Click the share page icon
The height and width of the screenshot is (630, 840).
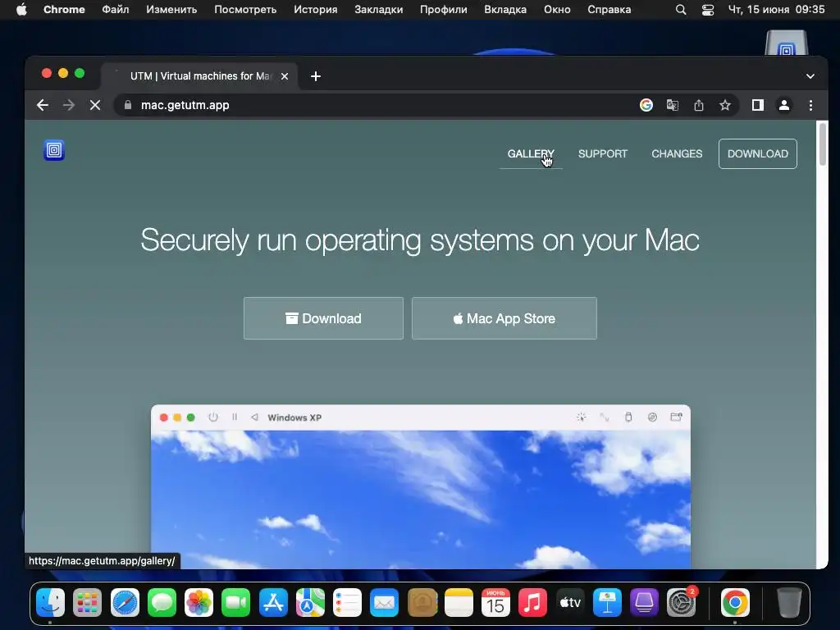tap(699, 105)
